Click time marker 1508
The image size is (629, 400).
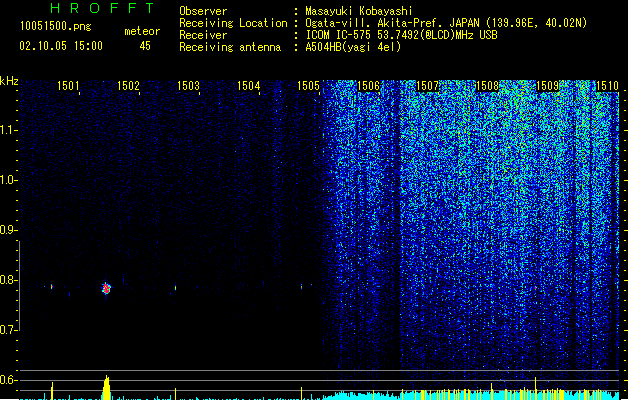487,85
